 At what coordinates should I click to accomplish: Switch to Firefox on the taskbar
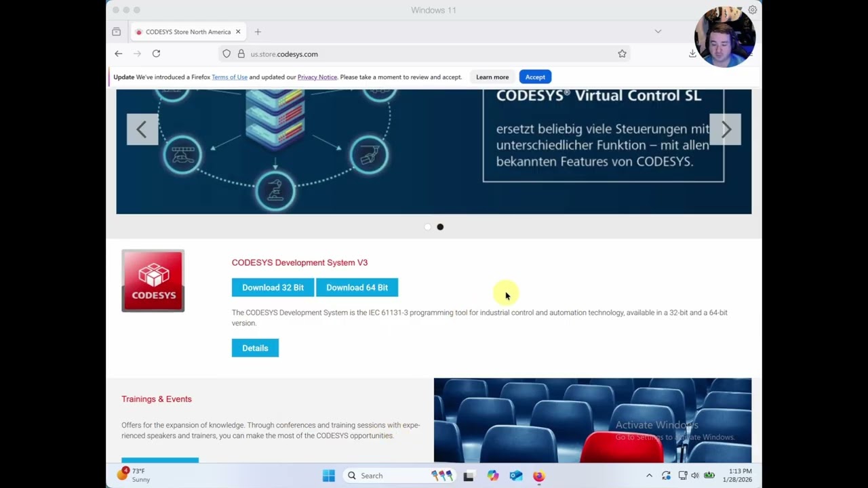538,476
